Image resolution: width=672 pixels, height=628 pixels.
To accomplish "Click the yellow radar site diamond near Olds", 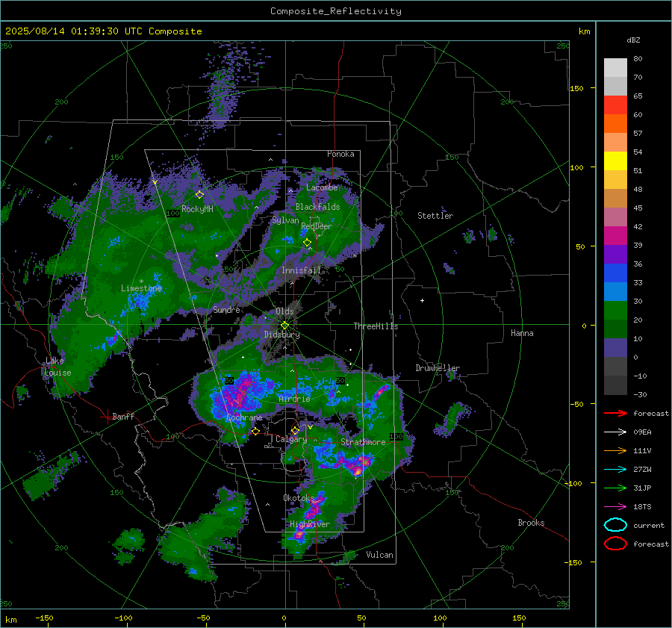I will [x=284, y=326].
